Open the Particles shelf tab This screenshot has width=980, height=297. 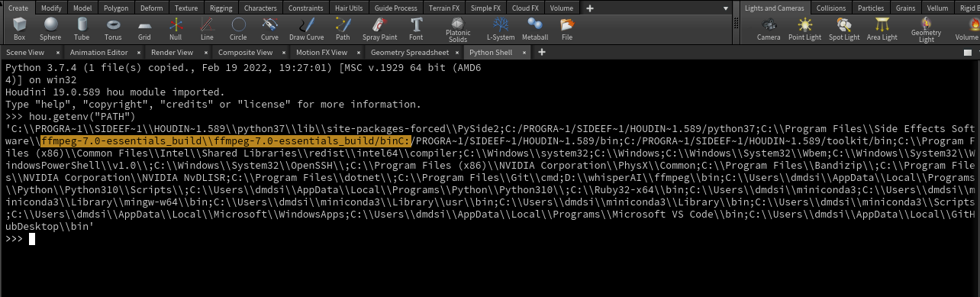871,8
